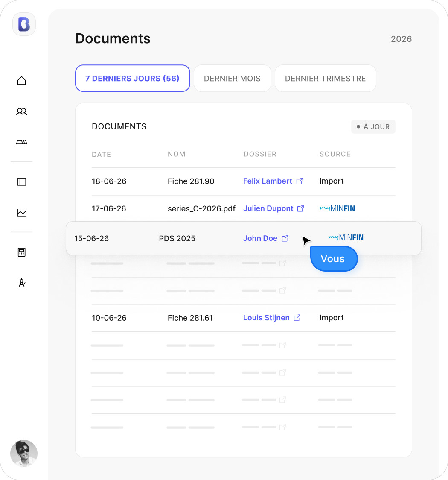Open external link icon beside Louis Stijnen
This screenshot has width=448, height=480.
point(297,318)
